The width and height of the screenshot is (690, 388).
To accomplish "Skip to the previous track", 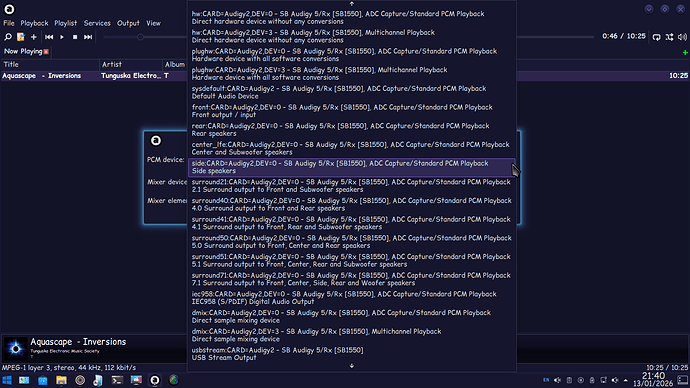I will click(49, 37).
